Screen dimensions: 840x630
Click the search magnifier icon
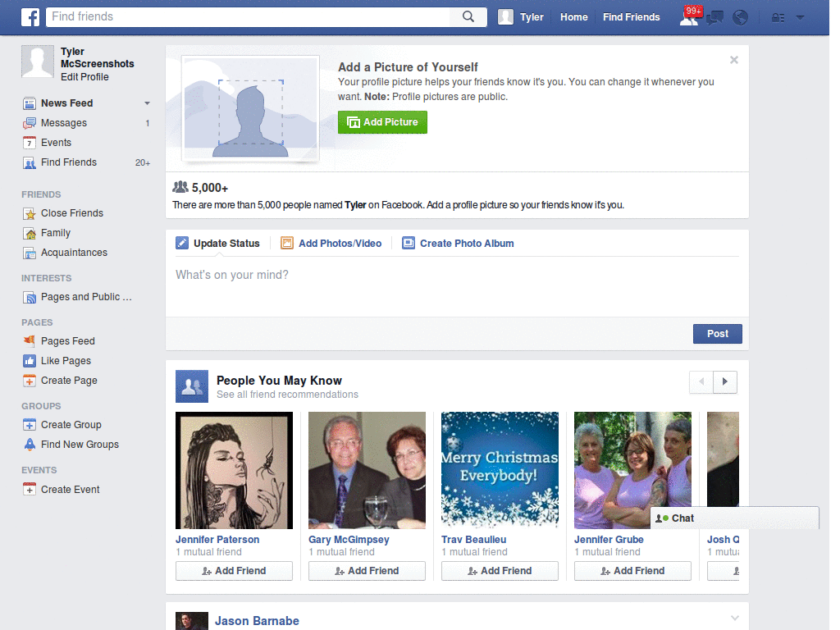click(468, 16)
